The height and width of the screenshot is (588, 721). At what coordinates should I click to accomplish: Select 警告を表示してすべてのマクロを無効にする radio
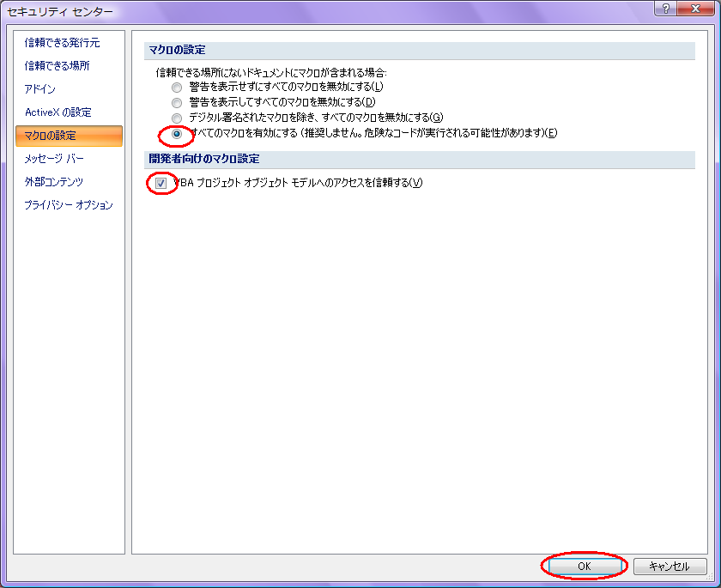pyautogui.click(x=177, y=102)
